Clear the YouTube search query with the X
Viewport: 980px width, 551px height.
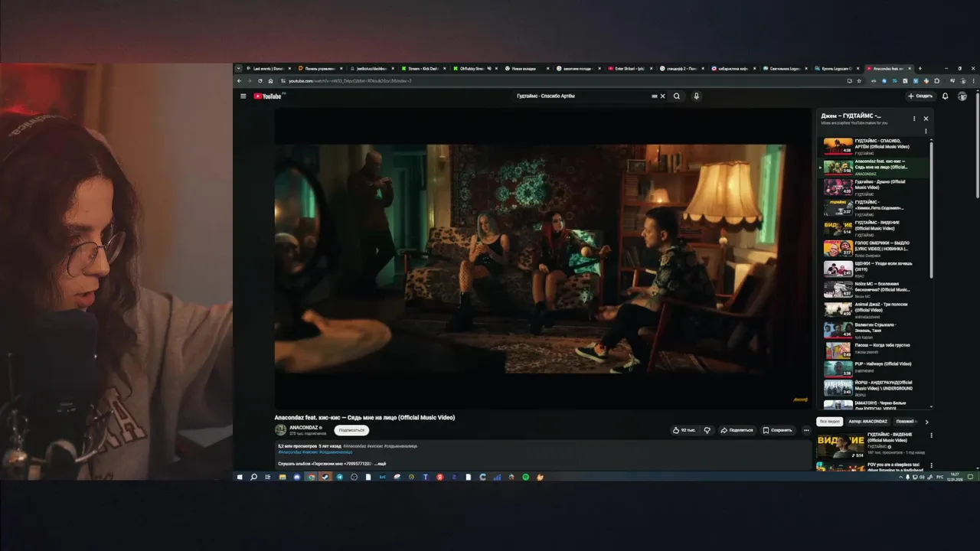pyautogui.click(x=663, y=96)
